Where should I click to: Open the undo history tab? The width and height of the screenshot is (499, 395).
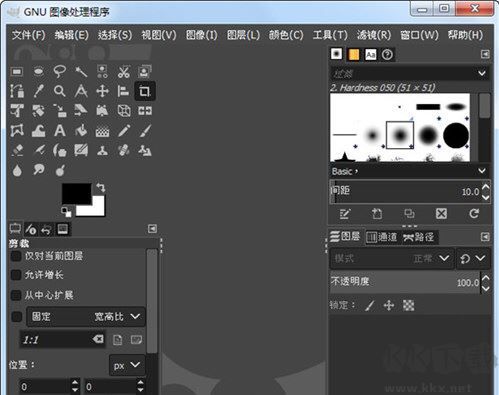pos(46,229)
